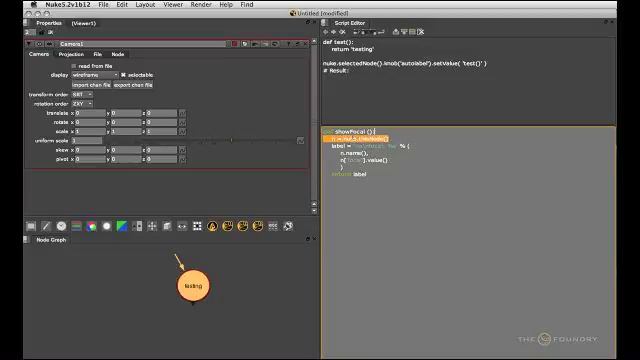640x360 pixels.
Task: Open the Channel nodes menu (RGB stripes icon)
Action: pos(76,226)
